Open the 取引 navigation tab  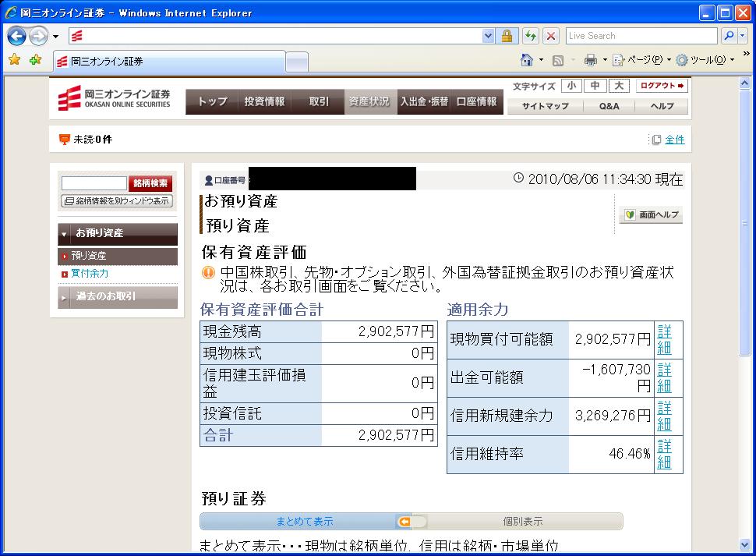pyautogui.click(x=319, y=101)
